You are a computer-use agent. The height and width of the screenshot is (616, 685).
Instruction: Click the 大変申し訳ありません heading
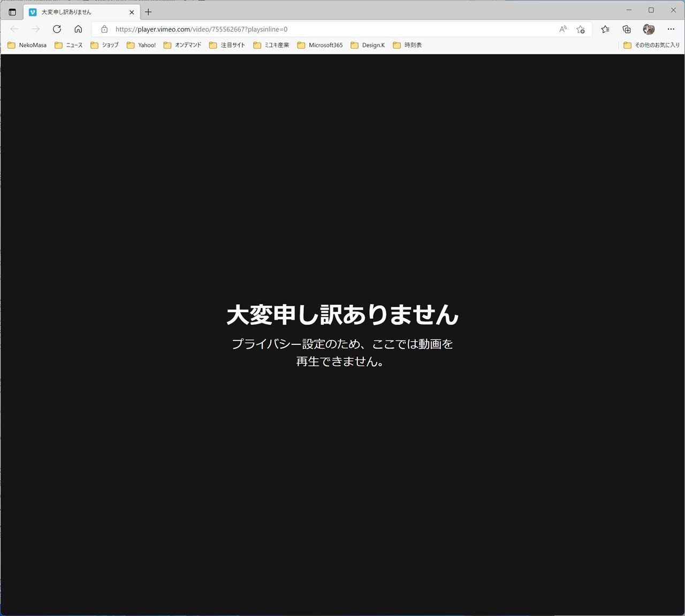click(342, 314)
